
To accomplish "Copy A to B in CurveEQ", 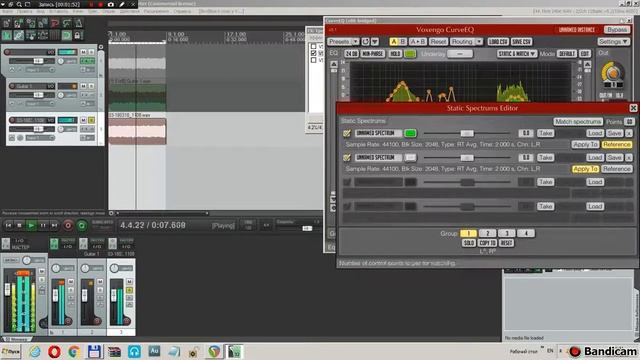I will 418,42.
